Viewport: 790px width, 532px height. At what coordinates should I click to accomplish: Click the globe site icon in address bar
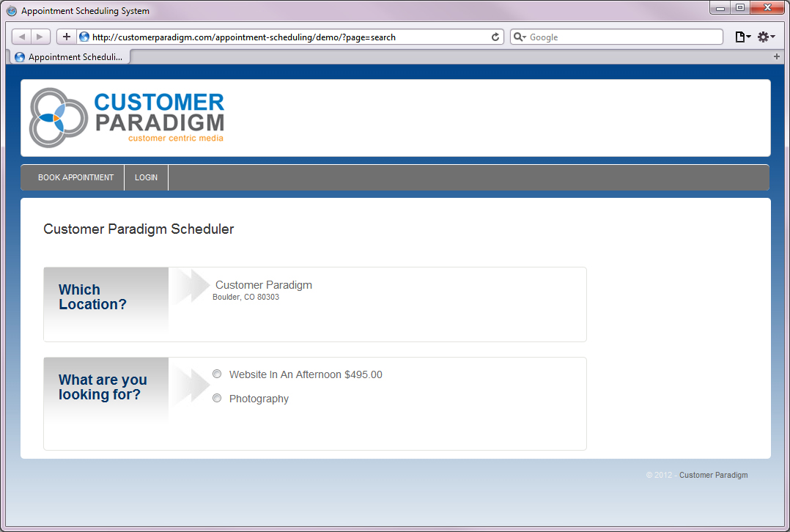(84, 37)
